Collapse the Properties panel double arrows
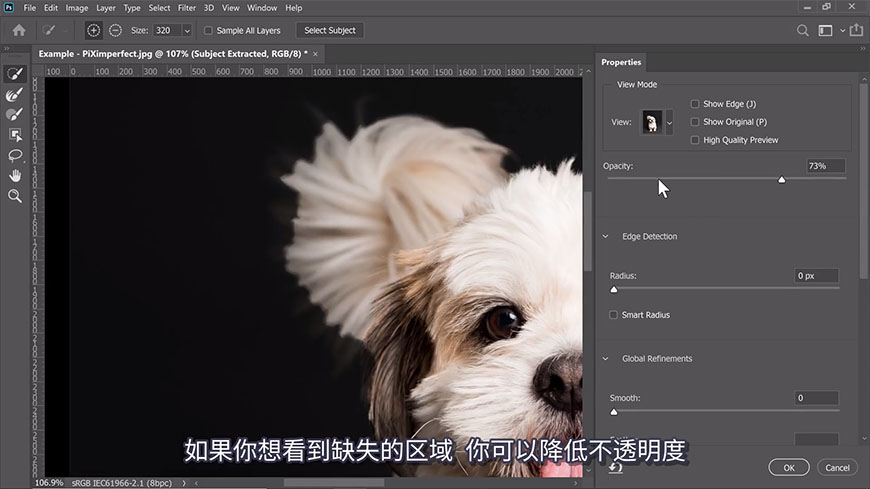870x489 pixels. pos(862,49)
